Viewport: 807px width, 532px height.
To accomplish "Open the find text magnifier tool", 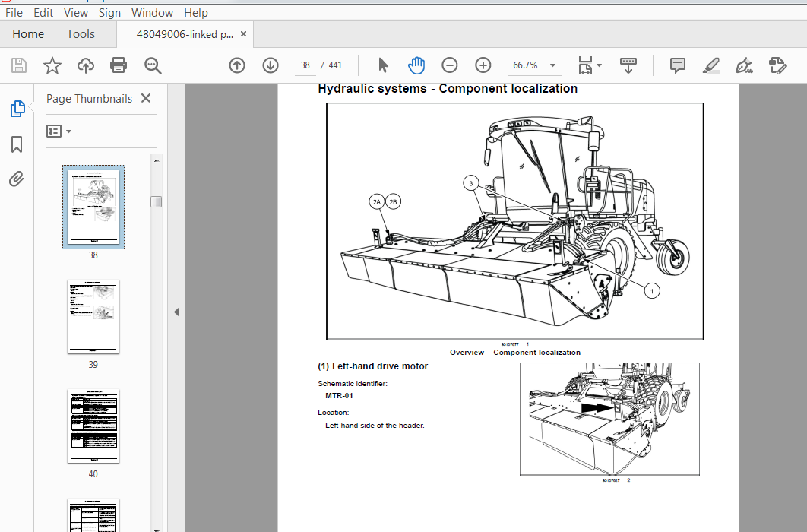I will (x=153, y=66).
